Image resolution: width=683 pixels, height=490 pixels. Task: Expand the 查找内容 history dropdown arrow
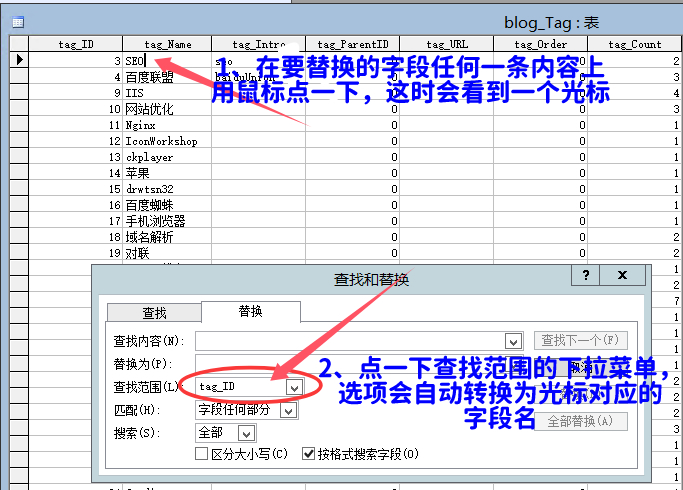point(514,341)
